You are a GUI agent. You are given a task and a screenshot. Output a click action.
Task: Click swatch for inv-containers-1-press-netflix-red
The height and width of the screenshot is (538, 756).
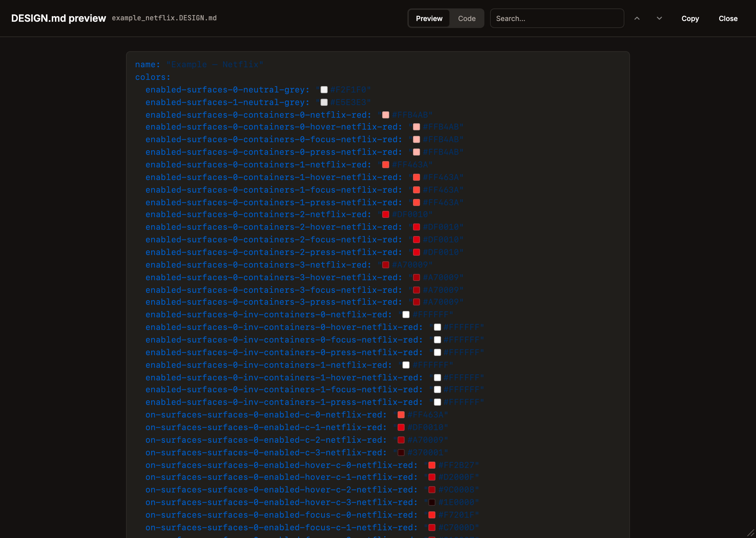437,402
